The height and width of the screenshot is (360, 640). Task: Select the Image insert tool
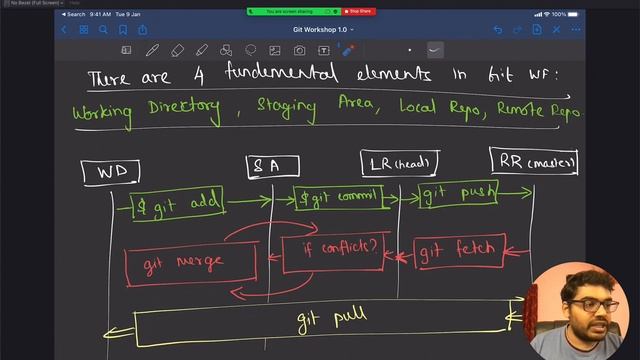click(275, 50)
